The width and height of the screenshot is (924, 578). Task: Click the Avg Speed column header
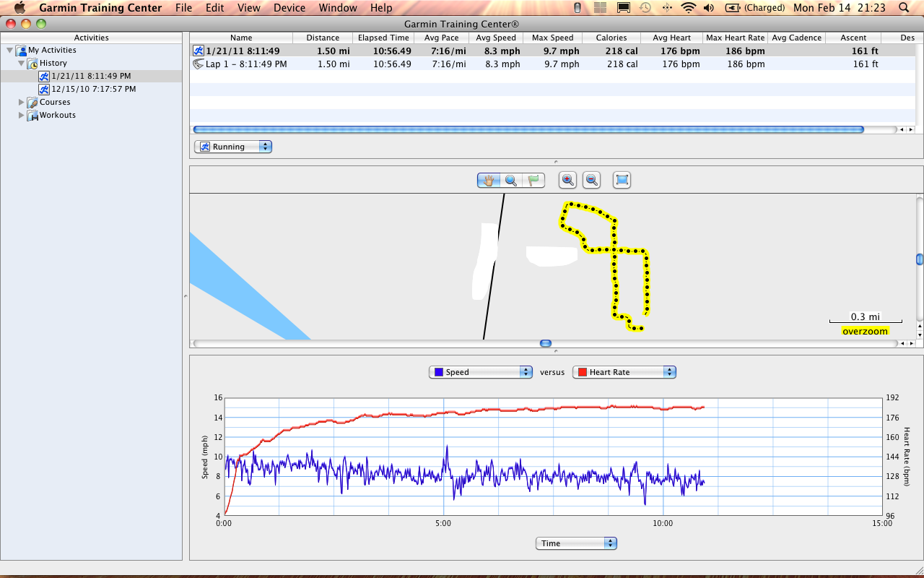pos(496,38)
